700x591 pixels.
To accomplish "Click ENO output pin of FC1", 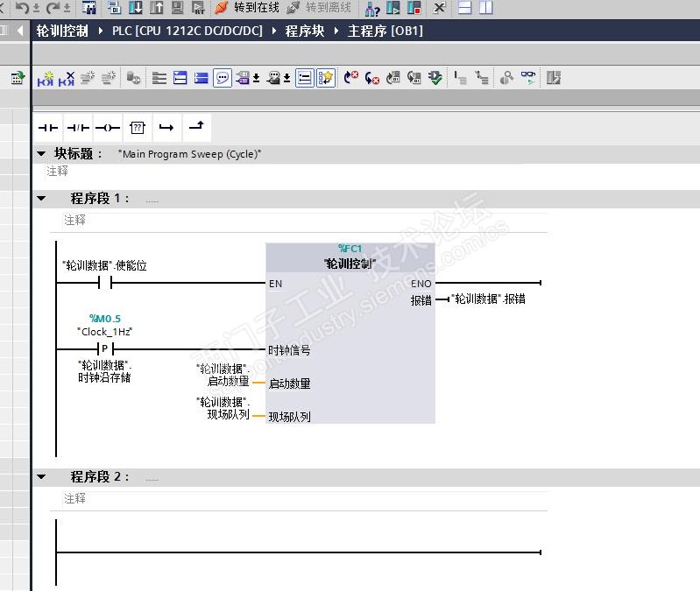I will (421, 284).
